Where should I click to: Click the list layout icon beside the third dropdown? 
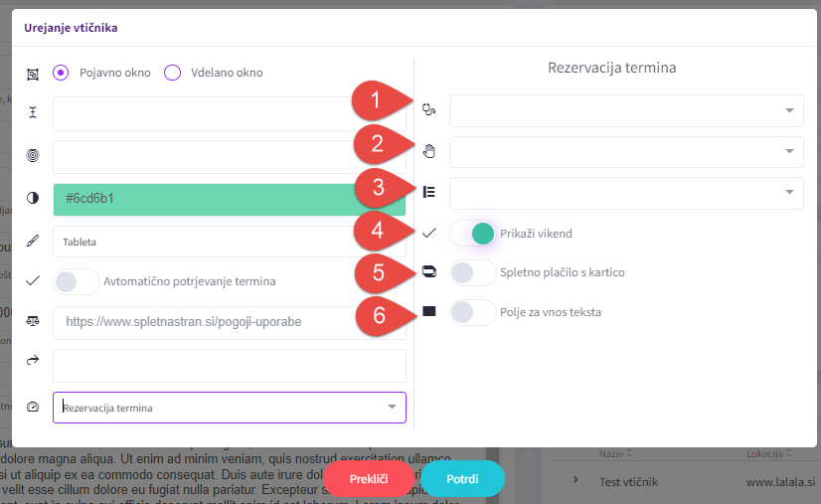click(x=428, y=192)
